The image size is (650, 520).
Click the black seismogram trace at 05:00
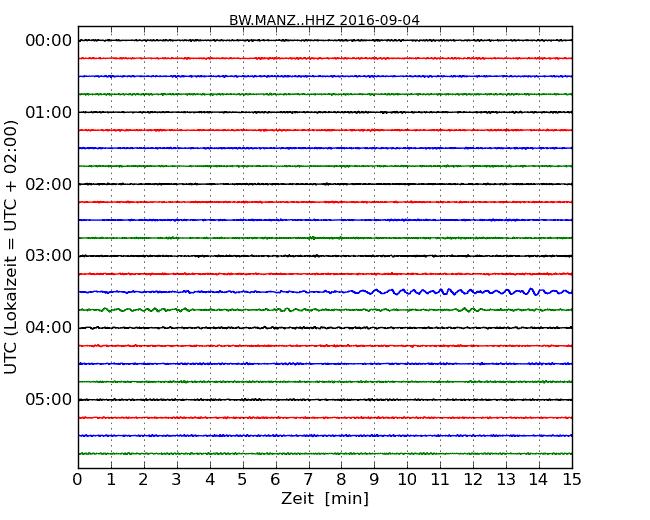pos(325,400)
